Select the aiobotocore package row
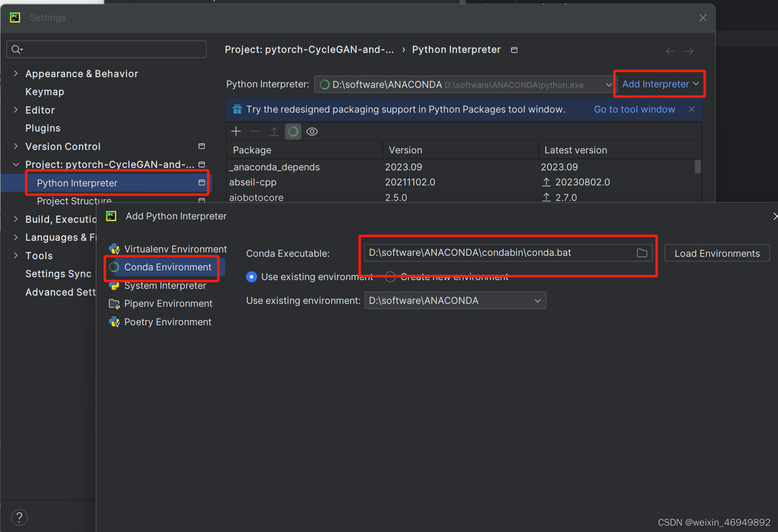Image resolution: width=778 pixels, height=532 pixels. coord(461,197)
